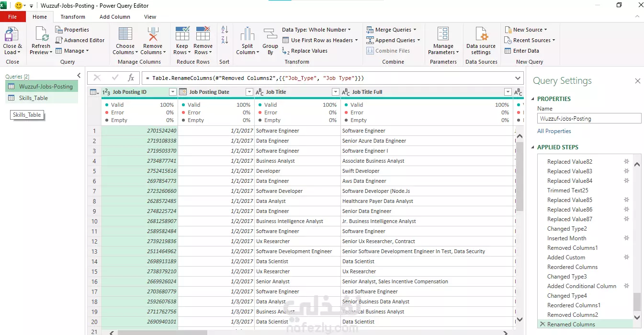Open the Recent Sources dropdown
644x335 pixels.
(530, 40)
